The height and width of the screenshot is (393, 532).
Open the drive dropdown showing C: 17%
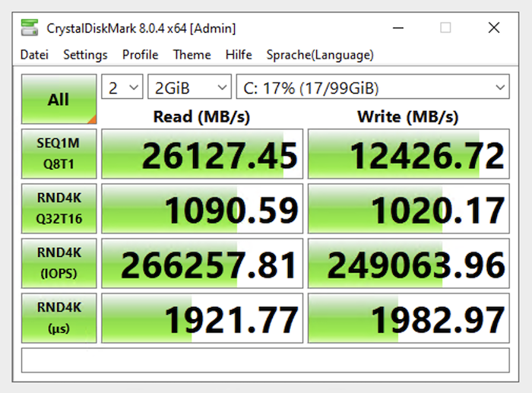point(373,87)
